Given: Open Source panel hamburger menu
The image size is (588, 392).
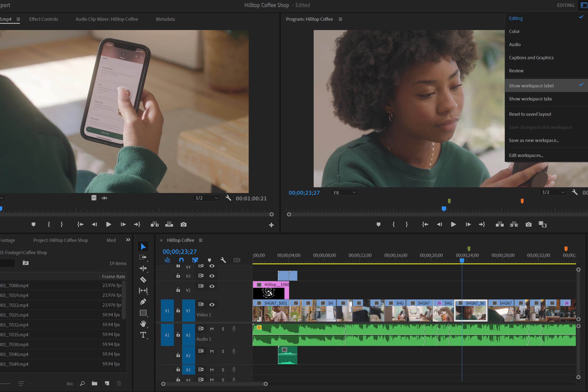Looking at the screenshot, I should [x=18, y=19].
